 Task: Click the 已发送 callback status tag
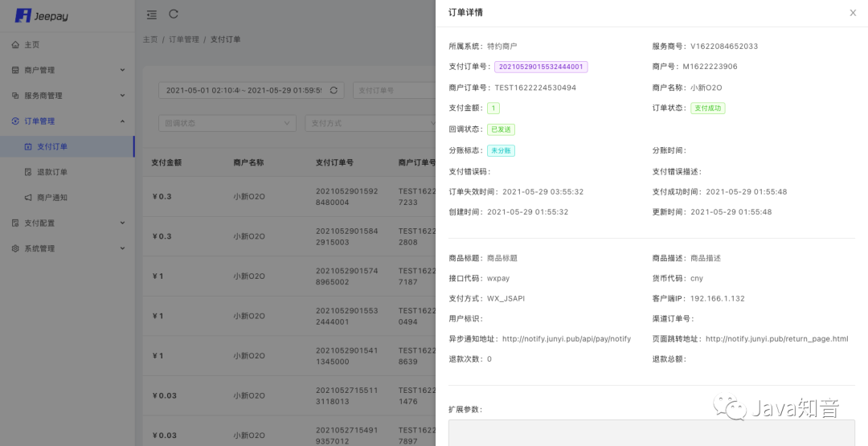[x=501, y=129]
